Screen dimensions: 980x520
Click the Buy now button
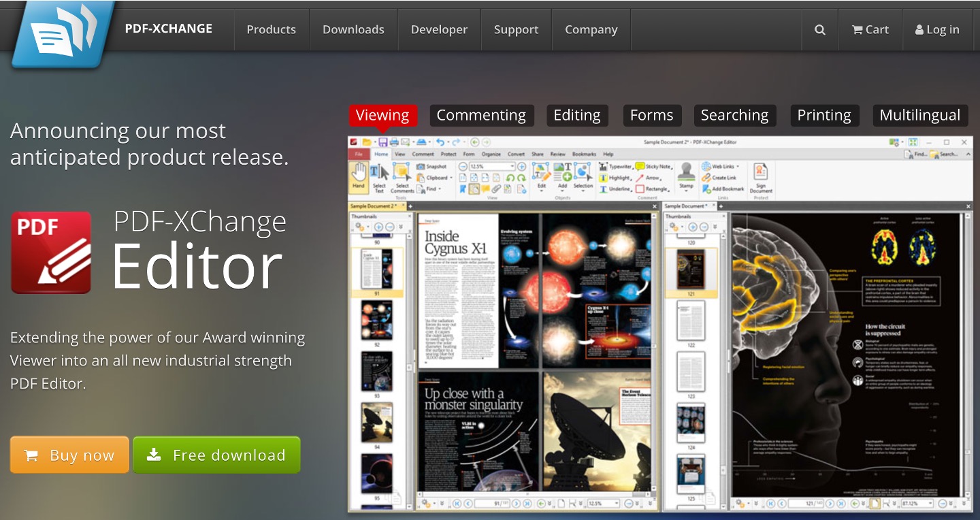pyautogui.click(x=69, y=455)
